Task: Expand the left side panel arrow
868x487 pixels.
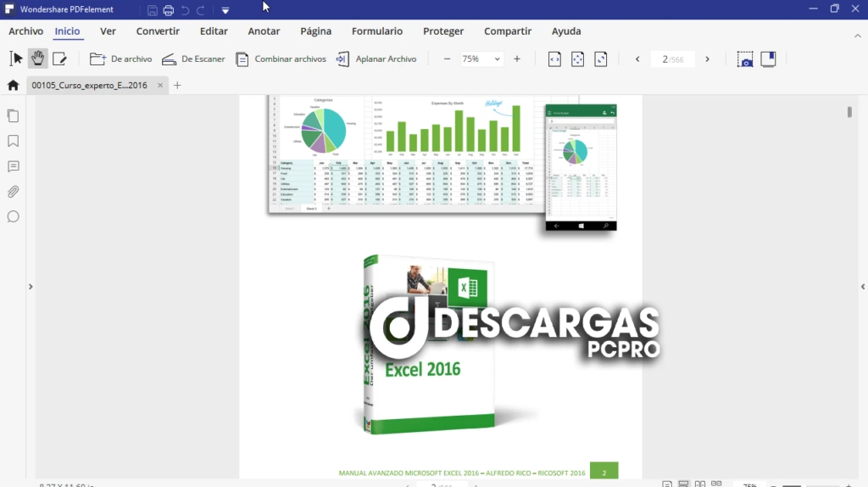Action: pos(31,287)
